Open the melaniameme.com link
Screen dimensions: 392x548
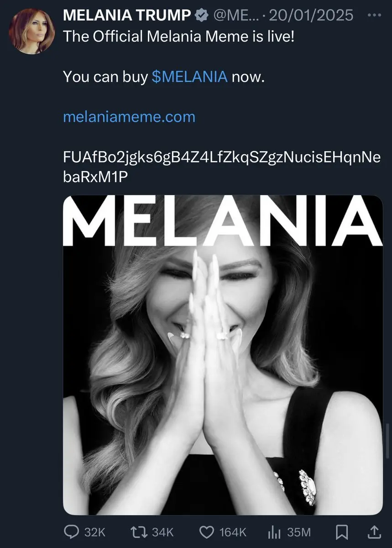[129, 117]
